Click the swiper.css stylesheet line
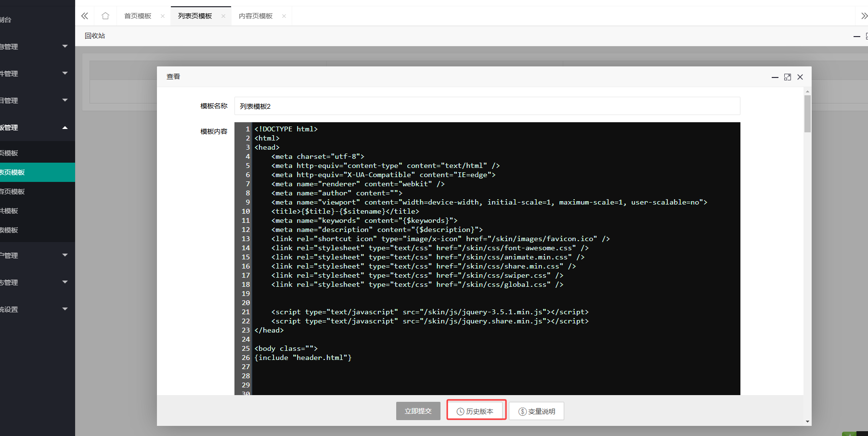This screenshot has width=868, height=436. tap(417, 275)
